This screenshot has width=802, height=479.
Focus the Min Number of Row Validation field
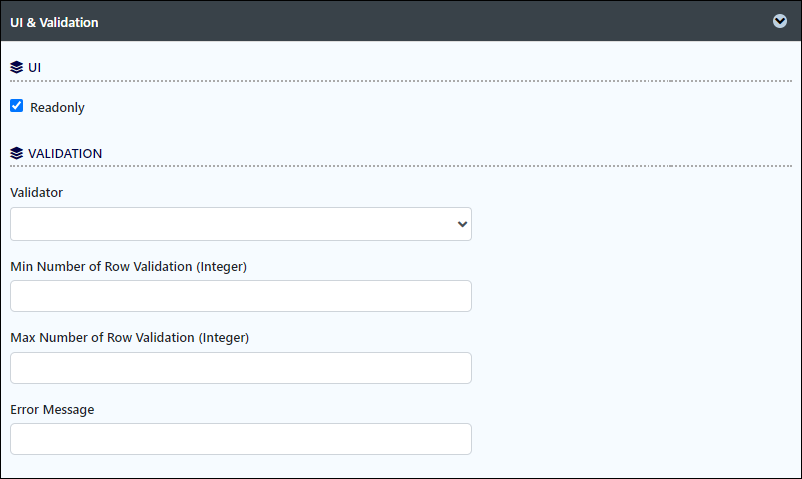pyautogui.click(x=240, y=296)
